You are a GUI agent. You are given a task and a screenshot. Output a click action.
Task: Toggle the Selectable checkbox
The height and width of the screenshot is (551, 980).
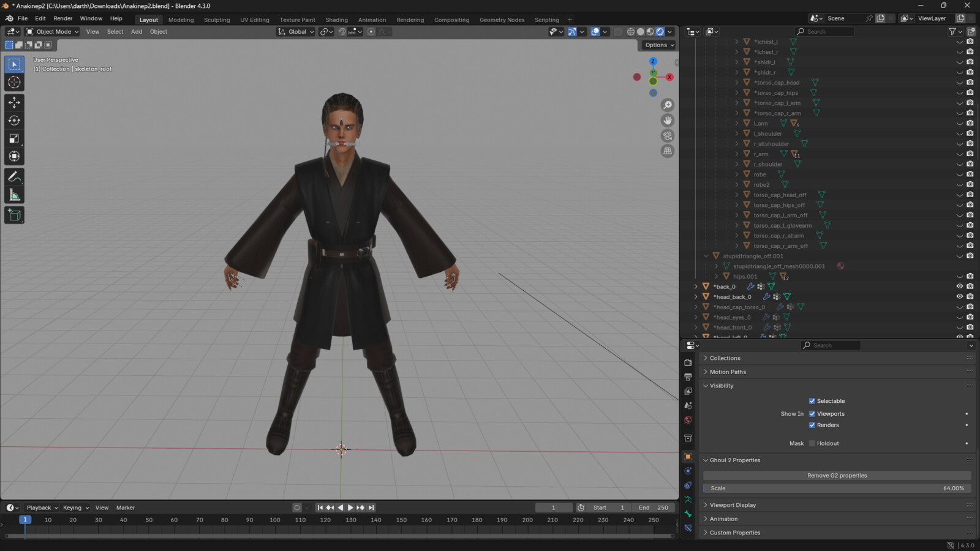(x=812, y=401)
